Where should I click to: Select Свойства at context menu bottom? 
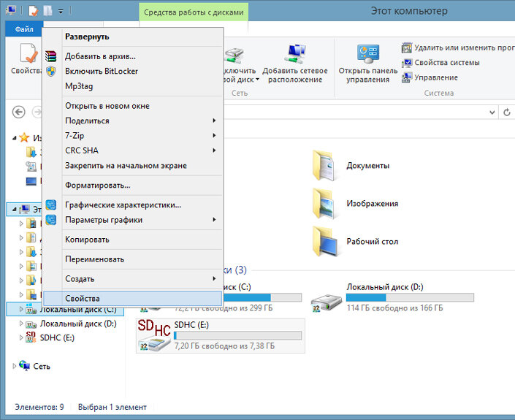pyautogui.click(x=133, y=299)
